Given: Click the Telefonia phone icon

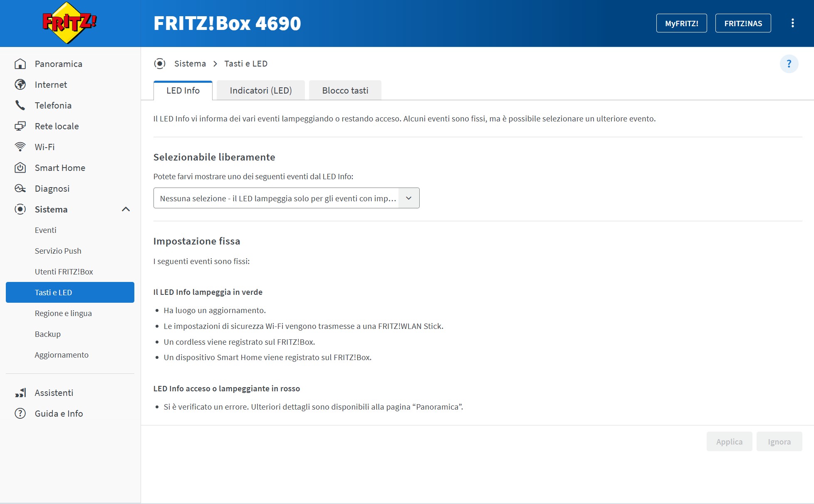Looking at the screenshot, I should click(x=20, y=106).
